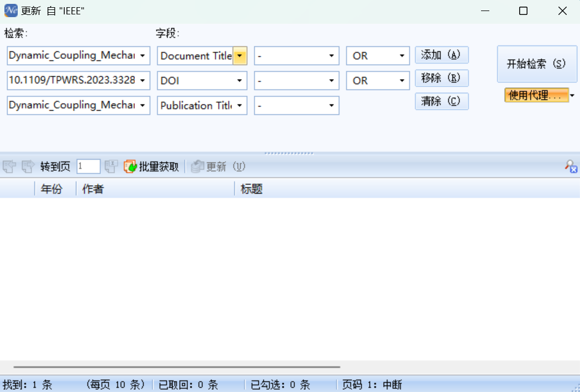Go to previous results page arrow icon
580x392 pixels.
[9, 167]
